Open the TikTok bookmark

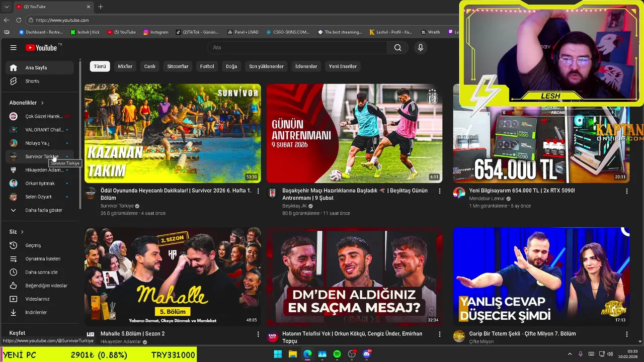click(197, 32)
